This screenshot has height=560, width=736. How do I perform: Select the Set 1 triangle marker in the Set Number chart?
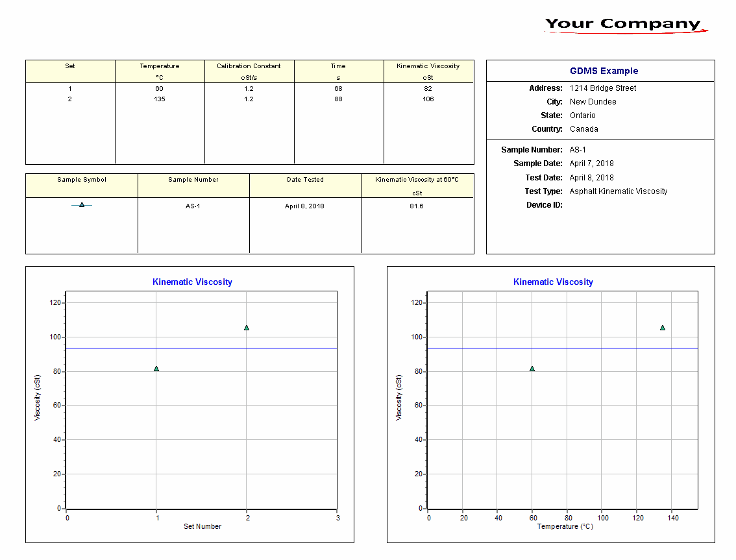coord(156,369)
